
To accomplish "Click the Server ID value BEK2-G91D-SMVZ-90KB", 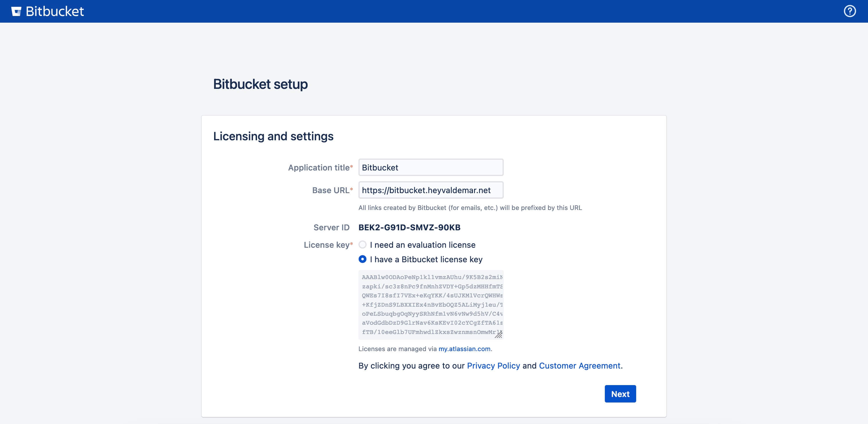I will 409,227.
